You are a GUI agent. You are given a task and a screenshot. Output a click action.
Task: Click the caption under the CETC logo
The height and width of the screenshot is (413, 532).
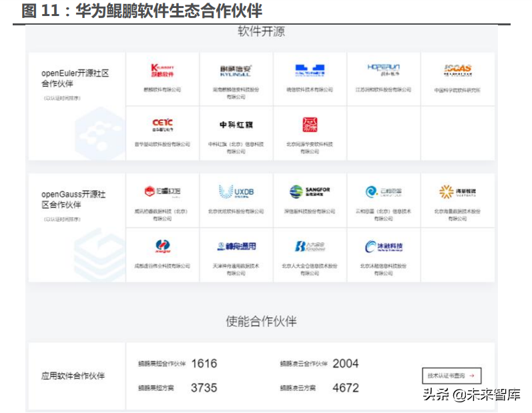coord(162,144)
